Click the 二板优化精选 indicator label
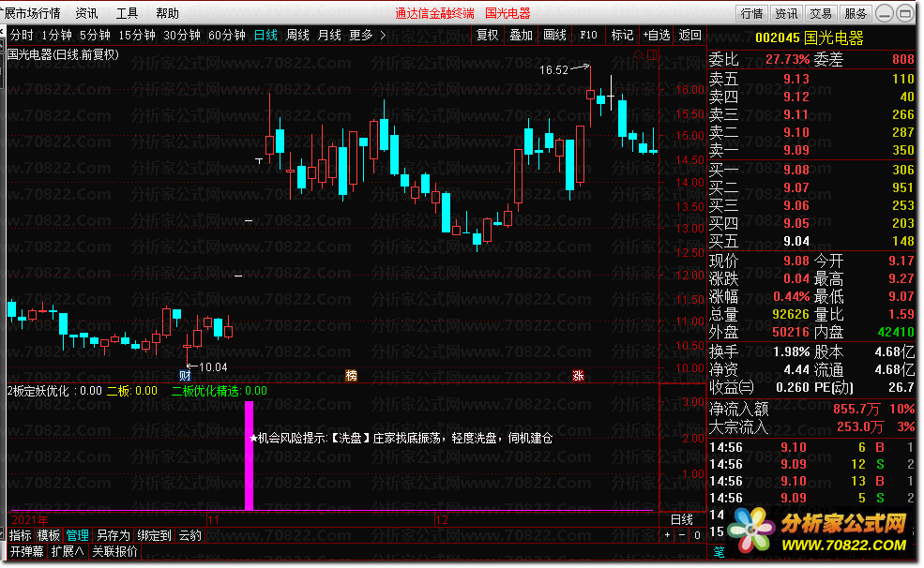This screenshot has height=568, width=924. [206, 391]
